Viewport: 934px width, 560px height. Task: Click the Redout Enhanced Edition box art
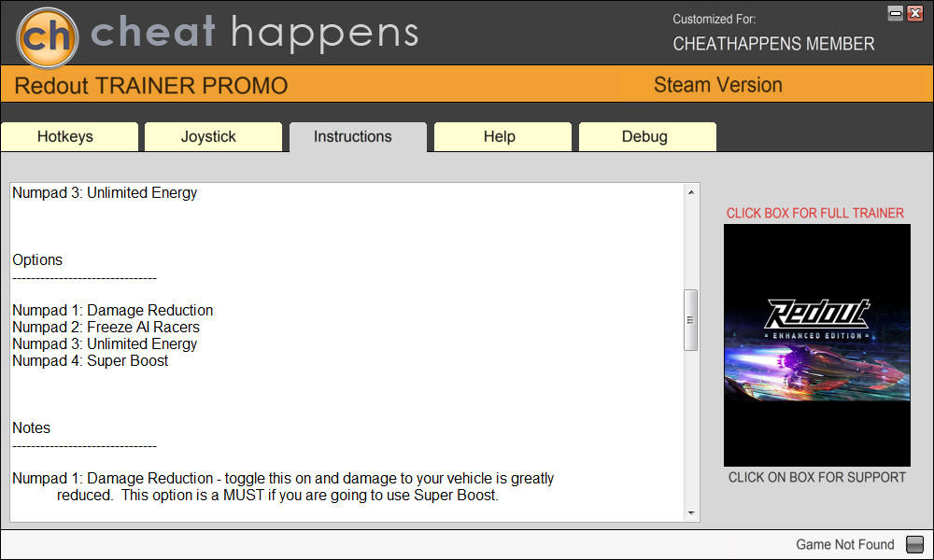(x=816, y=345)
